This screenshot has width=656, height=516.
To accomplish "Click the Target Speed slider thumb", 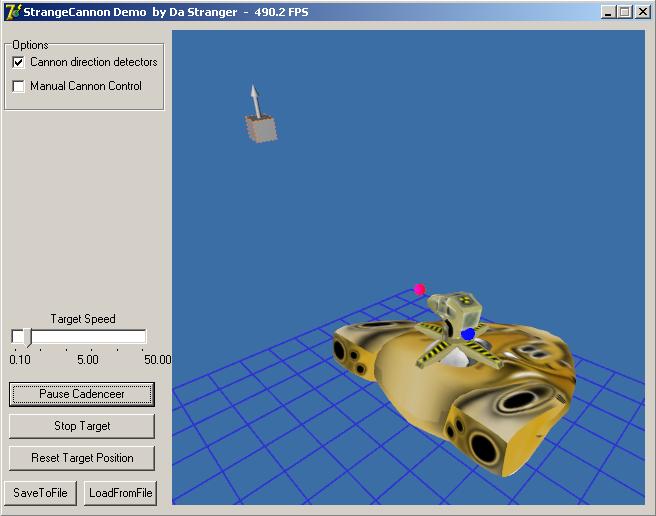I will [28, 338].
